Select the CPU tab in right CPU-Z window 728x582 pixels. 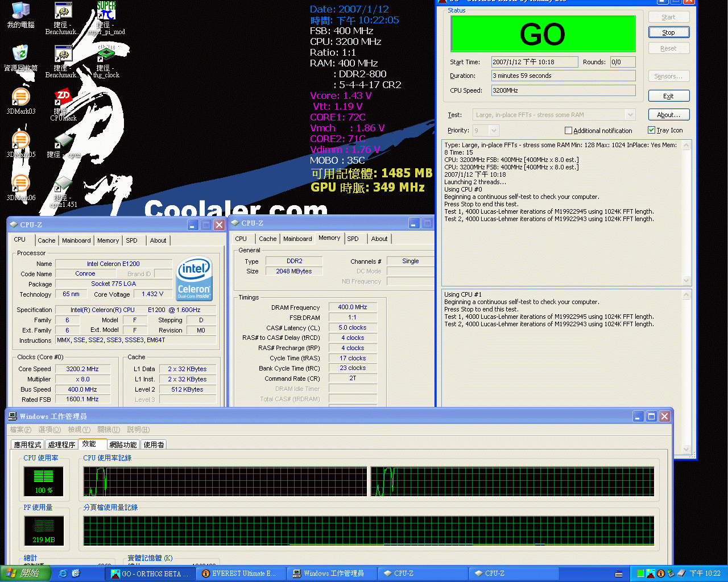(241, 239)
